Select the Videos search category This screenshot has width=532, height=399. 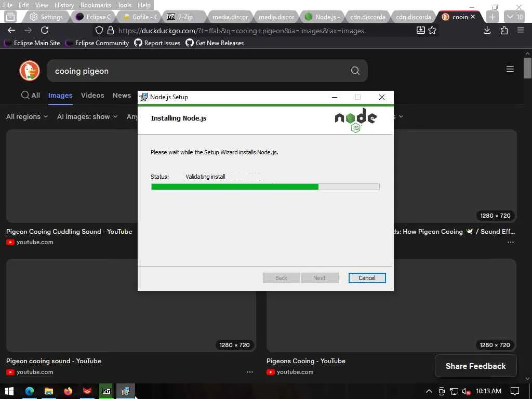coord(92,96)
